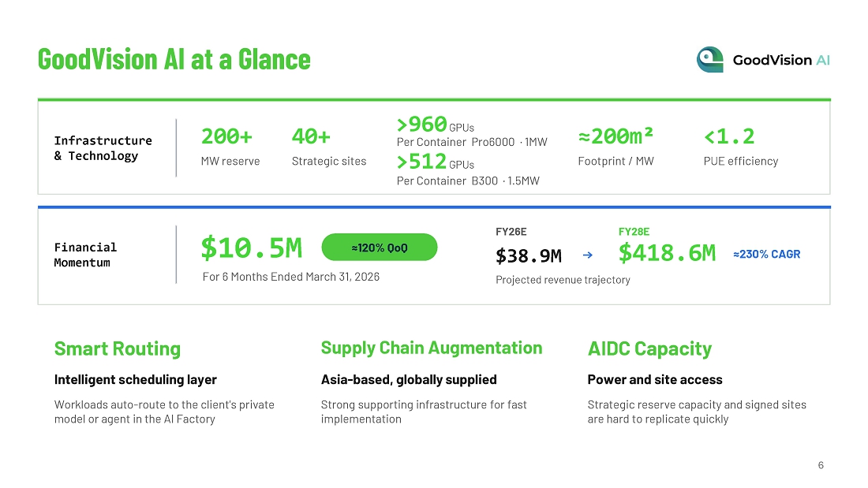Select the ≈200m² footprint figure
Viewport: 868px width, 488px height.
(615, 136)
